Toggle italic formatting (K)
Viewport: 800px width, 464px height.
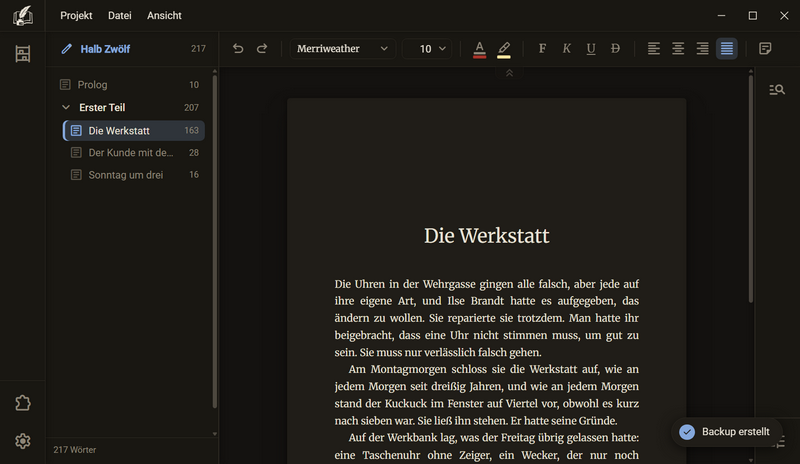[x=566, y=48]
